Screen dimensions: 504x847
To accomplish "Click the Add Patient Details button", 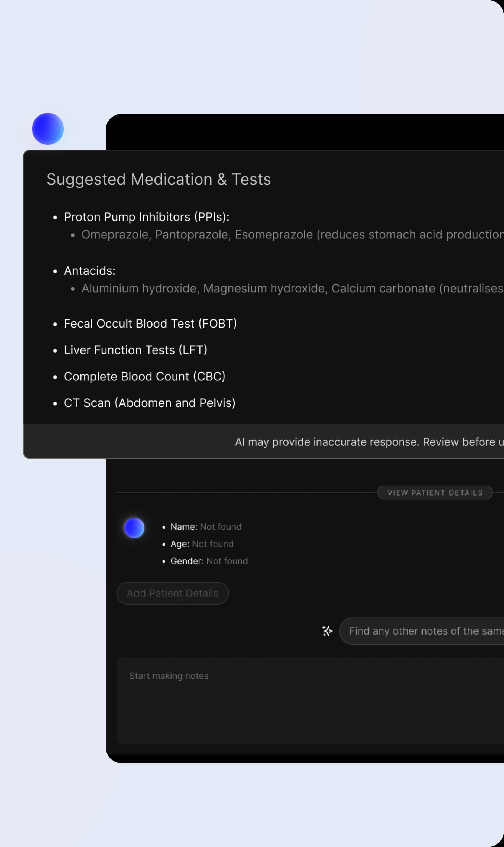I will 172,593.
